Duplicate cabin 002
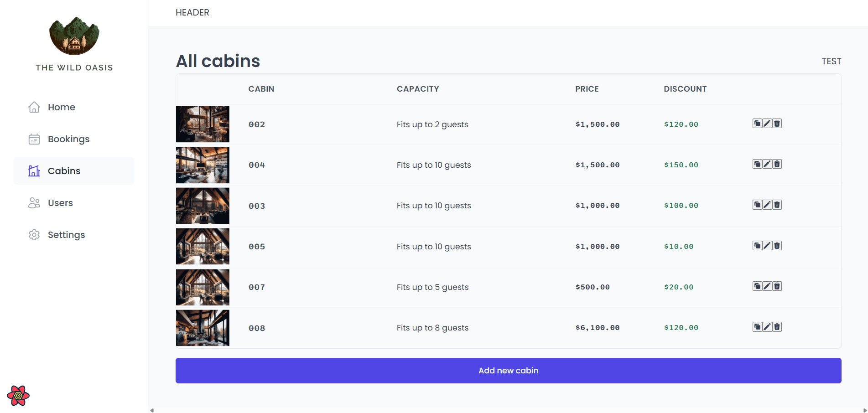This screenshot has height=413, width=868. [x=757, y=124]
